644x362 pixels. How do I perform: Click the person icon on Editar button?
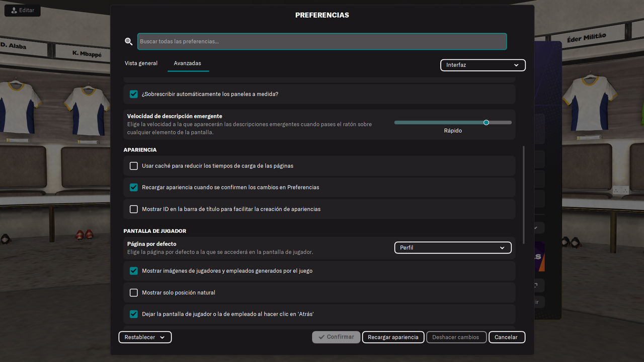[14, 10]
